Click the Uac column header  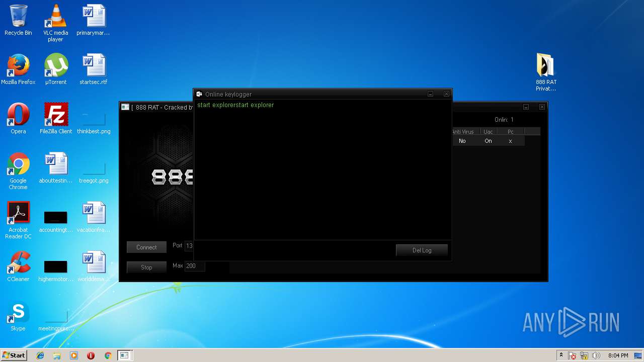point(488,132)
